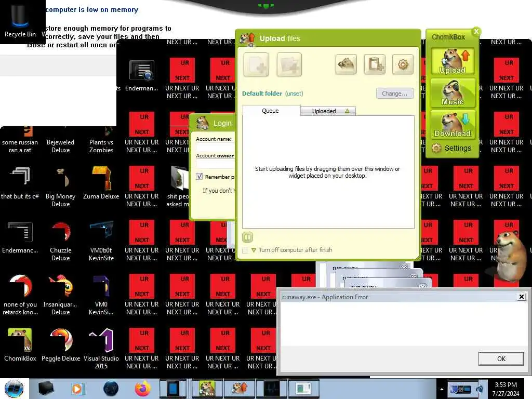Select 'some russian ran a rat' desktop icon

(20, 140)
